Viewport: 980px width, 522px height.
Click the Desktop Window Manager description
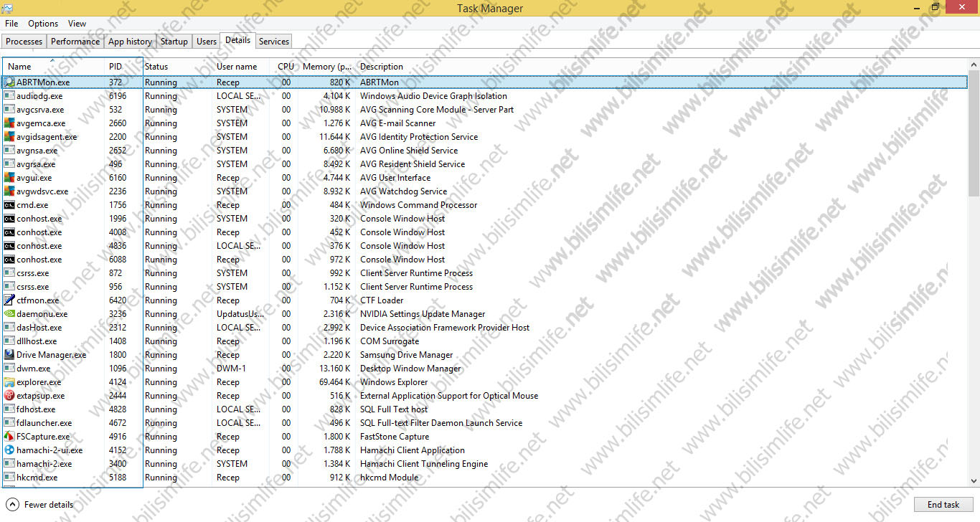pyautogui.click(x=410, y=369)
